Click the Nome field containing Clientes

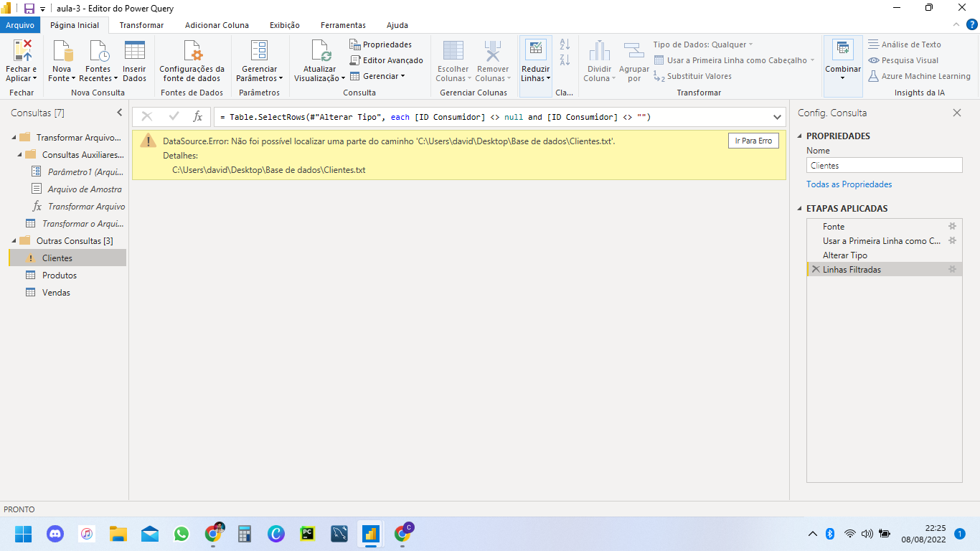click(884, 165)
